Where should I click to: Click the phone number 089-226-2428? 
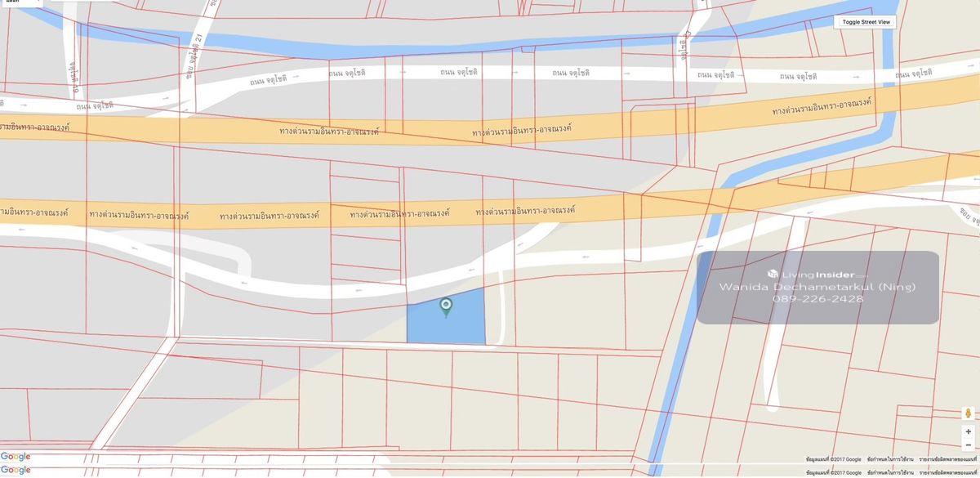click(x=817, y=299)
